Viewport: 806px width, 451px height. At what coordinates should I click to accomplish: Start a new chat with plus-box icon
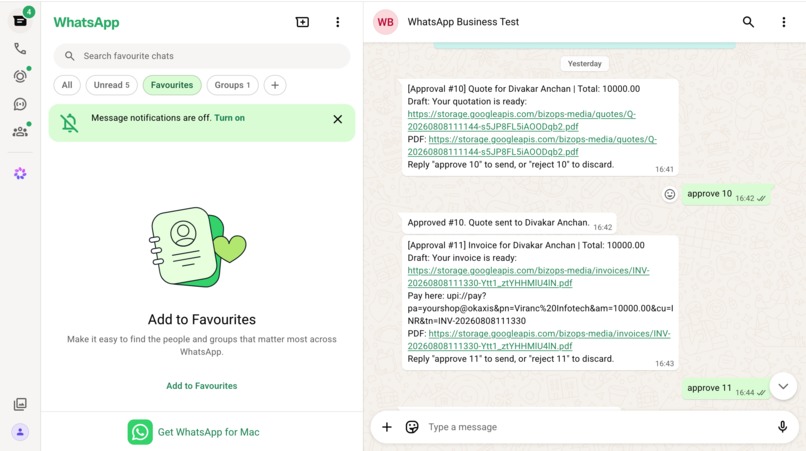[302, 22]
